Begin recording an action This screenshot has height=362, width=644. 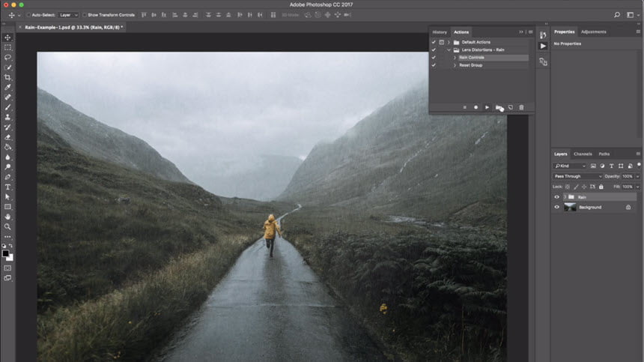(x=476, y=107)
